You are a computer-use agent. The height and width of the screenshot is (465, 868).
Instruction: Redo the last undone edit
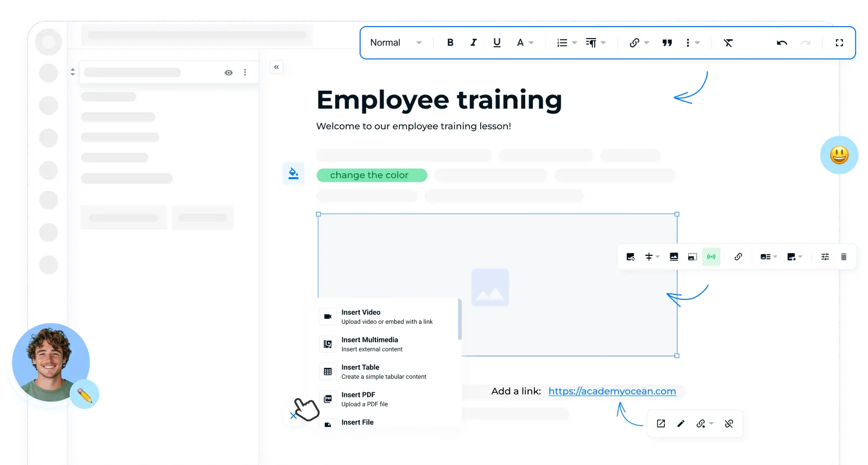click(x=806, y=42)
